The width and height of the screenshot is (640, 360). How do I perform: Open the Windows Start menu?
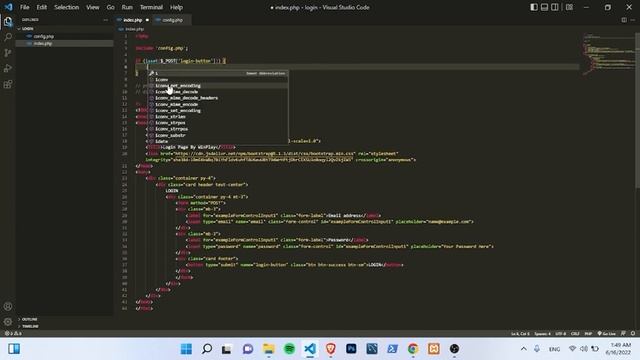186,349
